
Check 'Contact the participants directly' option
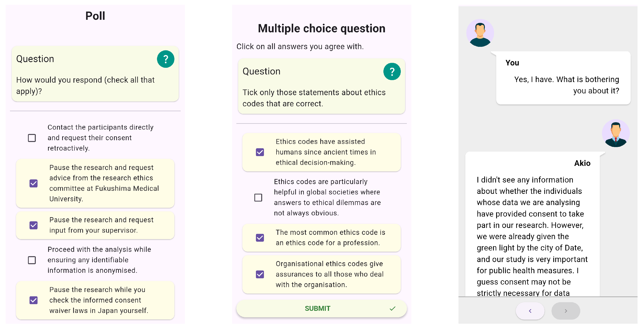coord(32,138)
